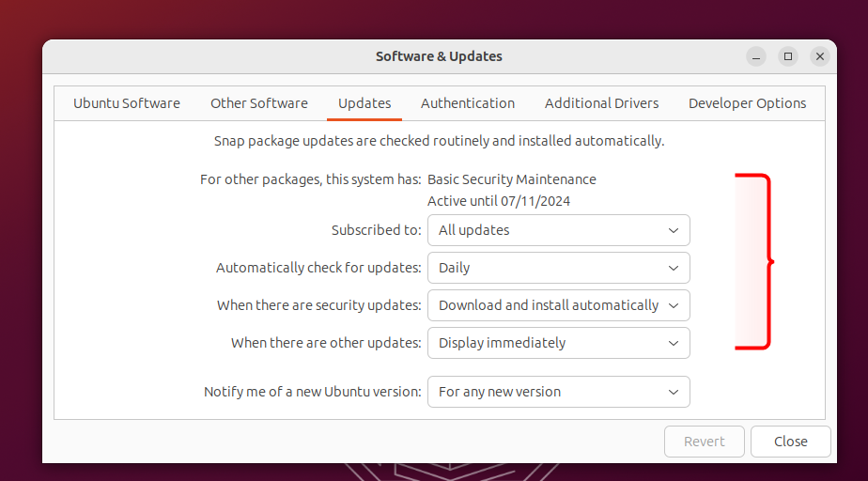Screen dimensions: 868x481
Task: Close the window with the X icon
Action: click(x=820, y=56)
